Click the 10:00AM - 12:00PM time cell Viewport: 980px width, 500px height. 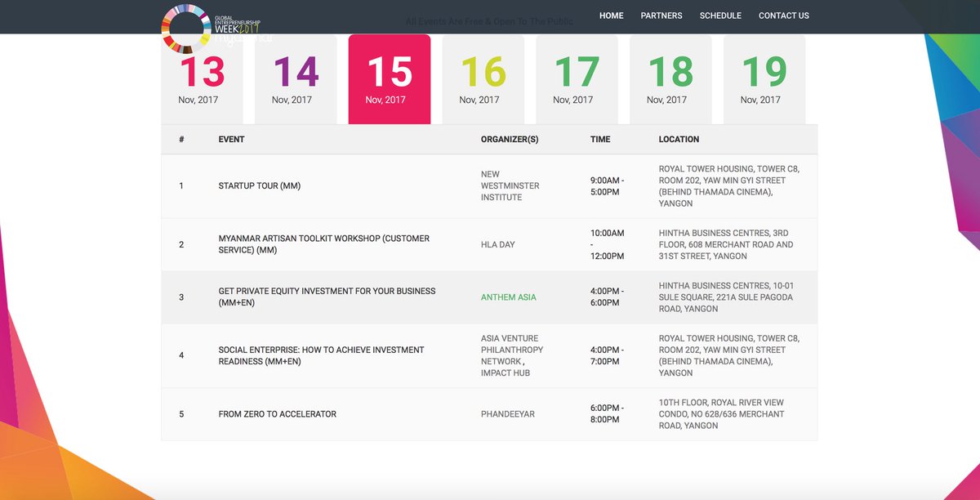[608, 244]
